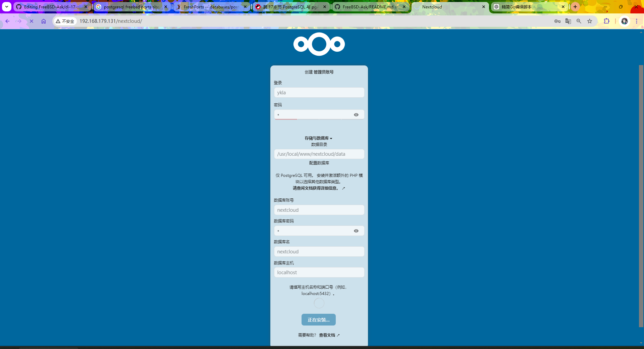
Task: Open the tab search dropdown arrow
Action: (6, 7)
